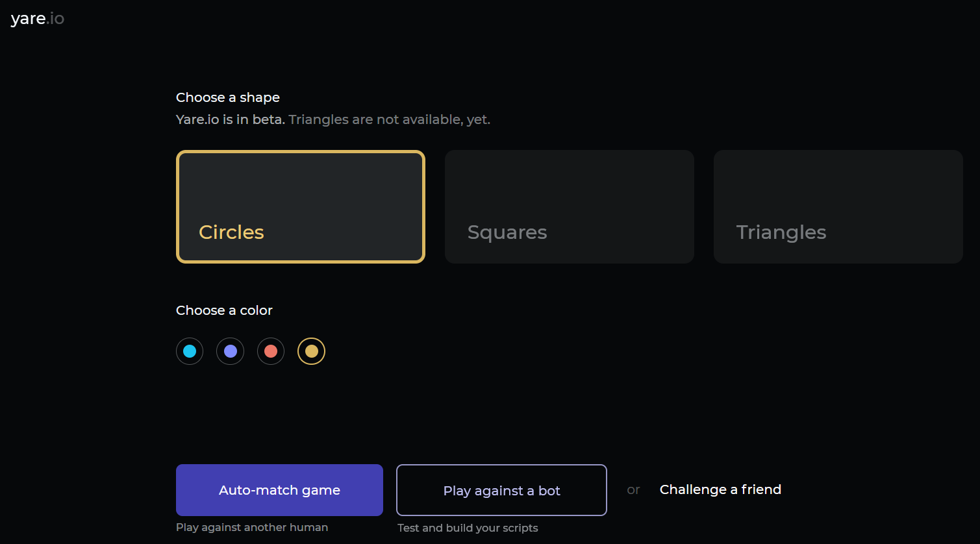980x544 pixels.
Task: Open the Challenge a friend link
Action: pyautogui.click(x=720, y=489)
